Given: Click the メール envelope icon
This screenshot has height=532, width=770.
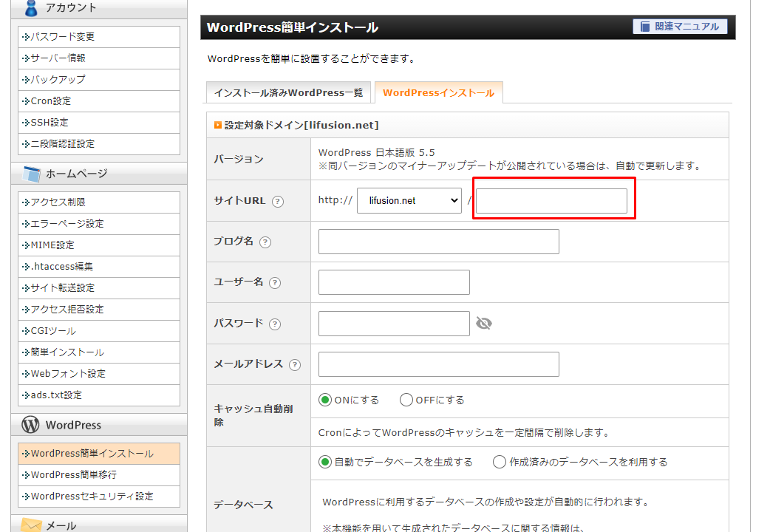Looking at the screenshot, I should (x=31, y=525).
